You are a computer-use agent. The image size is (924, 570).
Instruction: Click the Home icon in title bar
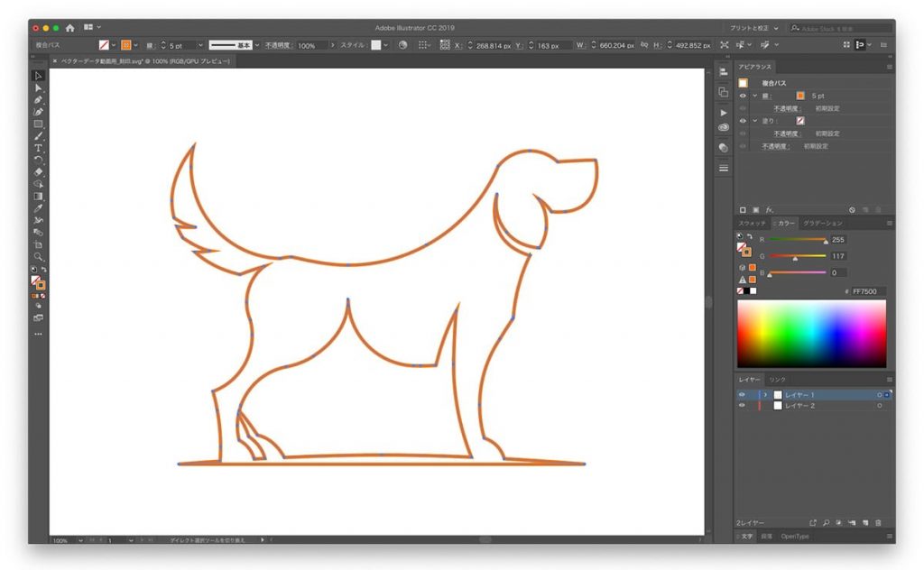[x=69, y=28]
